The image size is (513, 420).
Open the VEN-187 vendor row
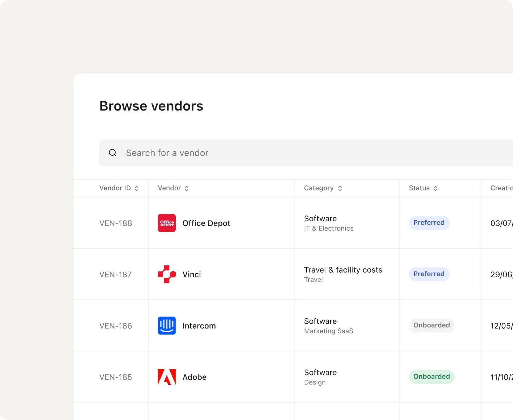254,274
